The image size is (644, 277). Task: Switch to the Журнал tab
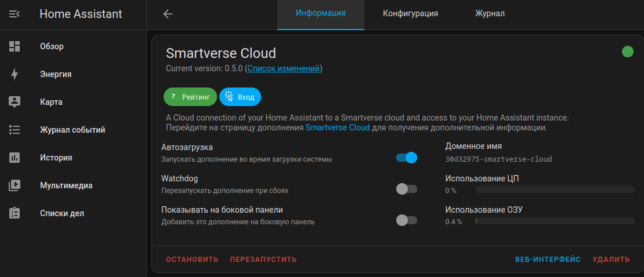(490, 14)
